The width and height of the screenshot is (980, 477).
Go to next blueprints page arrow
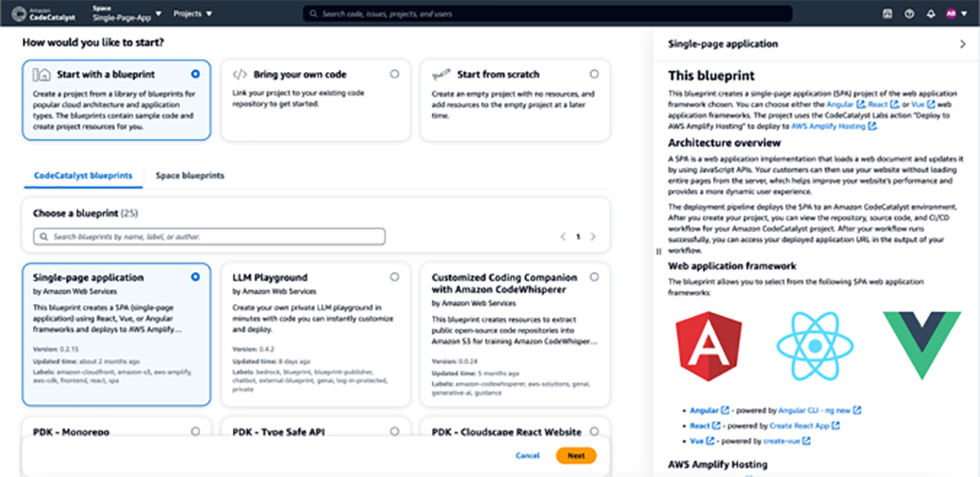(593, 237)
